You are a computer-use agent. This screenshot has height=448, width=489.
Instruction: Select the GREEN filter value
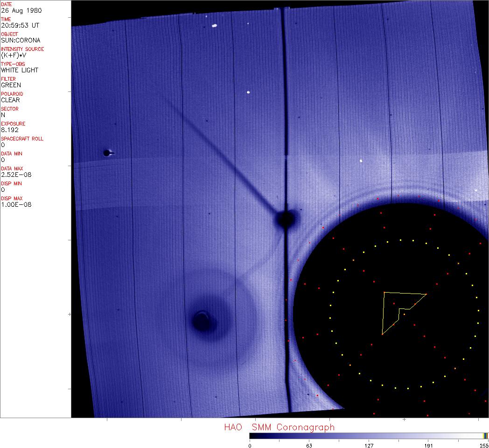pyautogui.click(x=11, y=85)
